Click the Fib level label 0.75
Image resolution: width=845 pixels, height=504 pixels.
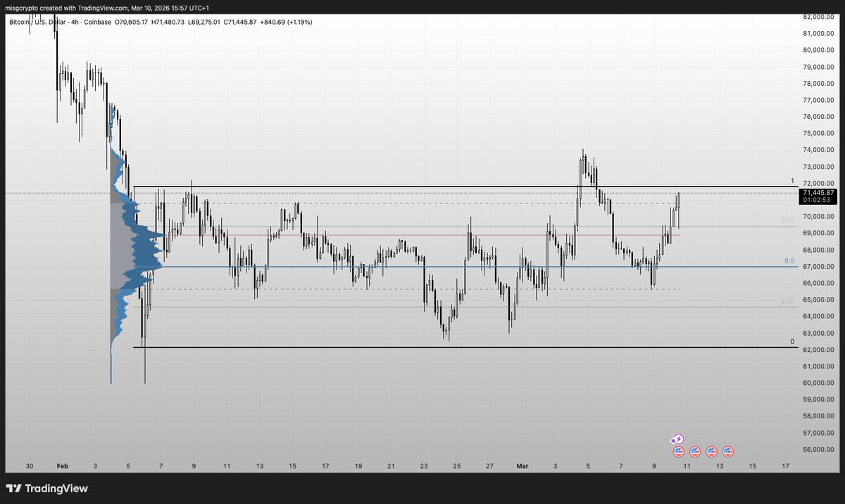pos(787,220)
